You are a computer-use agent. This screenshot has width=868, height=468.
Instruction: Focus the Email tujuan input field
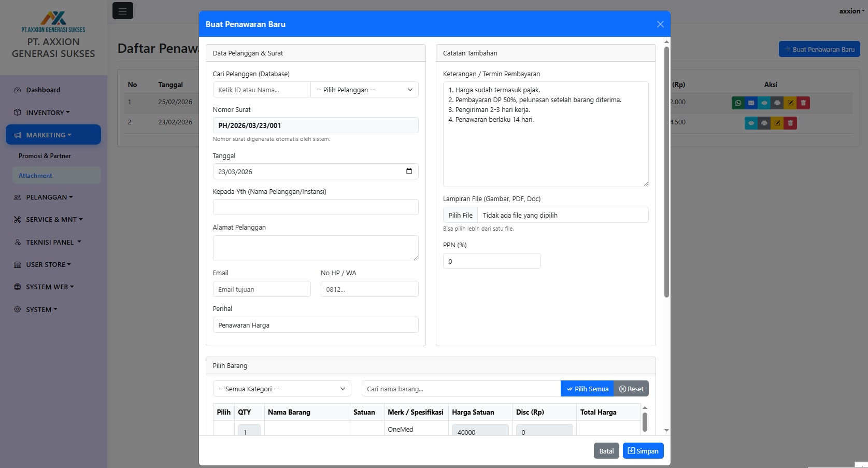[262, 289]
